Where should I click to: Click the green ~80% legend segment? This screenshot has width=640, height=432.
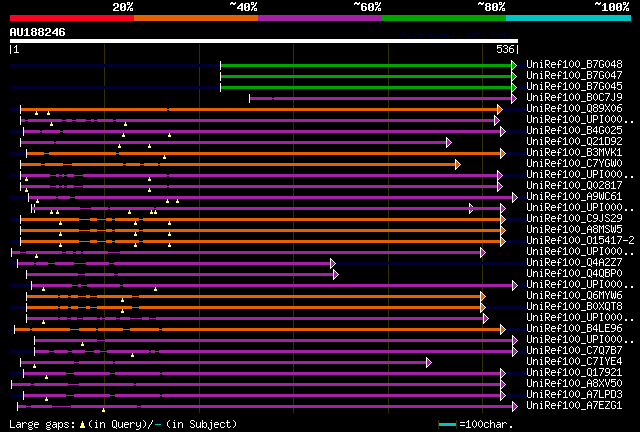tap(444, 18)
